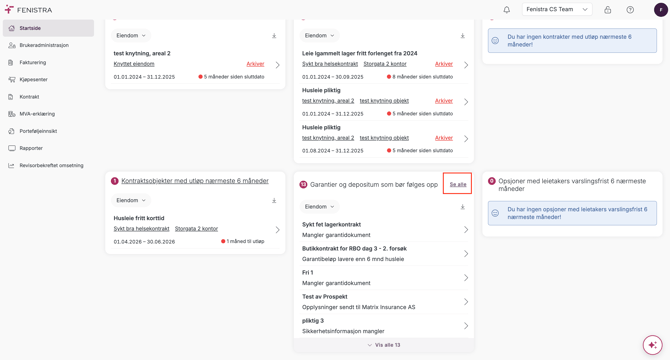Open Sykt fet lagerkontrakt row chevron
The width and height of the screenshot is (670, 360).
point(466,230)
